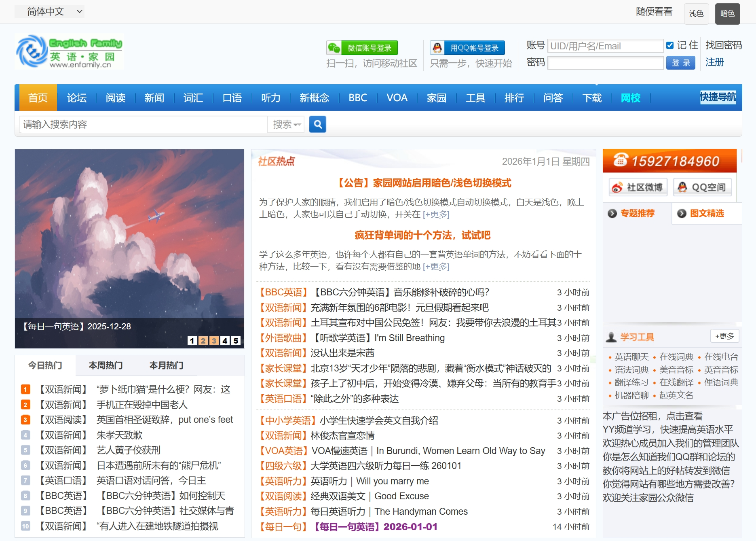
Task: Switch to the 本周热门 tab
Action: pyautogui.click(x=106, y=365)
